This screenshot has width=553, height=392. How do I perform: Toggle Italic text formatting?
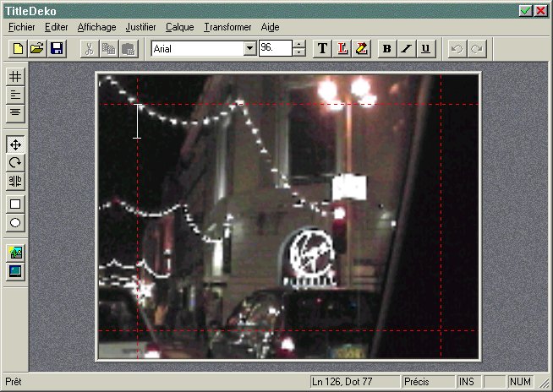[406, 48]
